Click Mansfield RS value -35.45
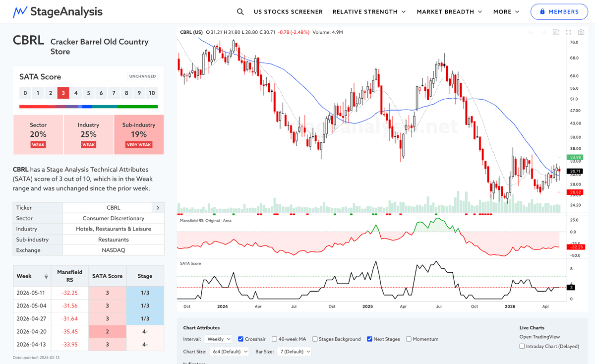This screenshot has width=595, height=364. (x=70, y=331)
